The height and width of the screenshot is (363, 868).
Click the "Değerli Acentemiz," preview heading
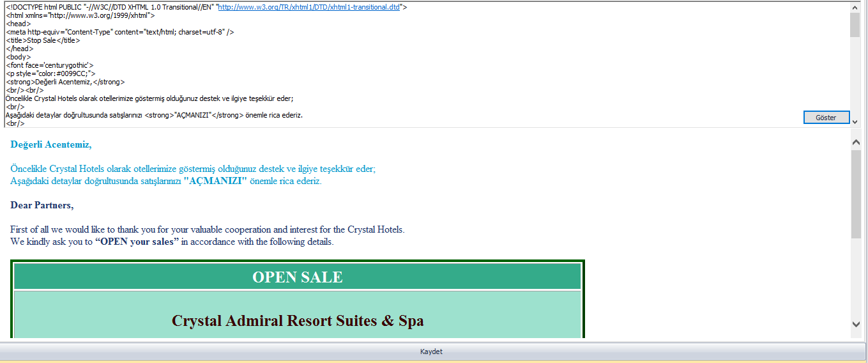coord(51,144)
